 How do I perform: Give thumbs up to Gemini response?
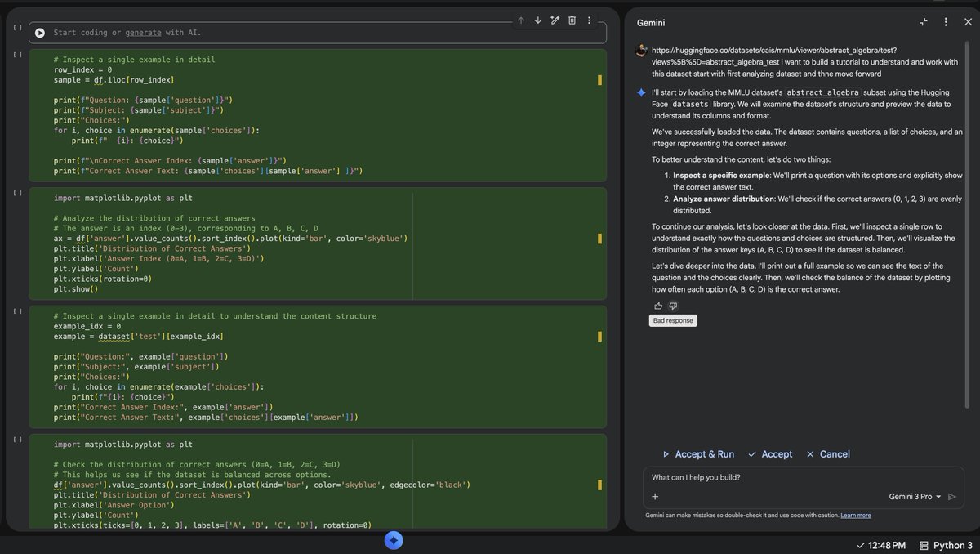tap(658, 306)
